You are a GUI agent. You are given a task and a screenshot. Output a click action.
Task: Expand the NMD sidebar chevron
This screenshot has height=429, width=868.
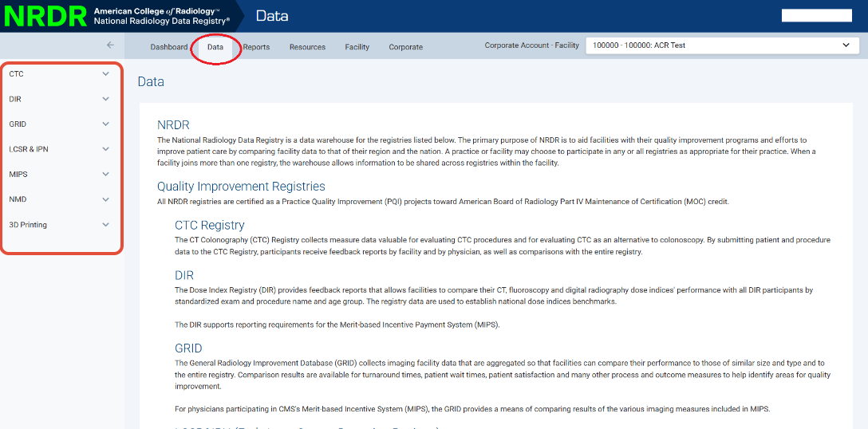coord(106,199)
